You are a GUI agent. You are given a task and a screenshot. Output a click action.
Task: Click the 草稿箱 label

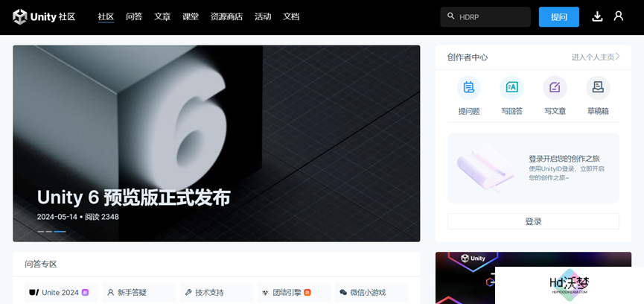[598, 111]
